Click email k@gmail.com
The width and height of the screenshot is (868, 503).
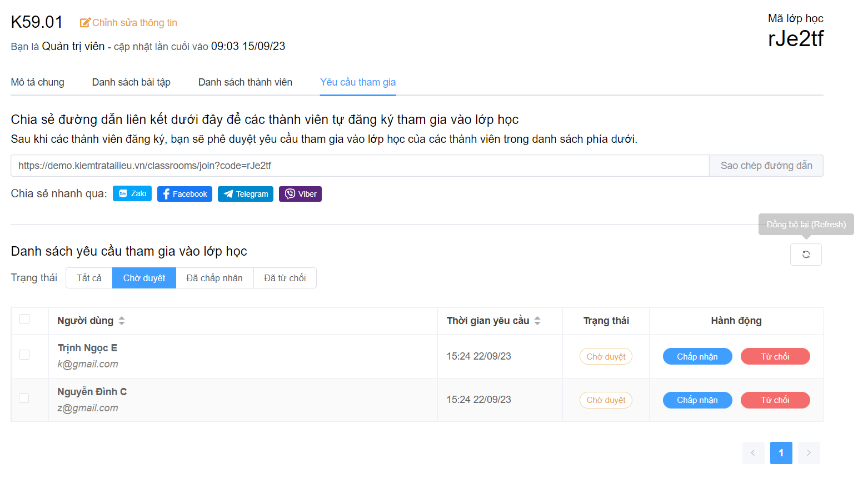click(x=88, y=364)
